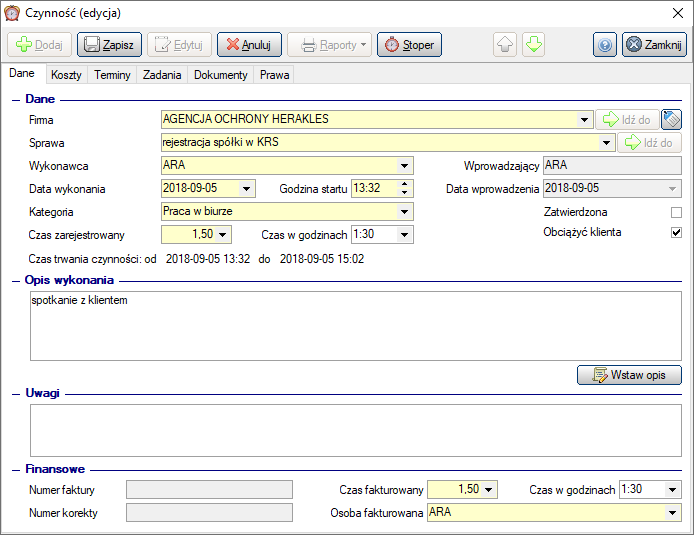Click into the Uwagi text area

pos(355,430)
